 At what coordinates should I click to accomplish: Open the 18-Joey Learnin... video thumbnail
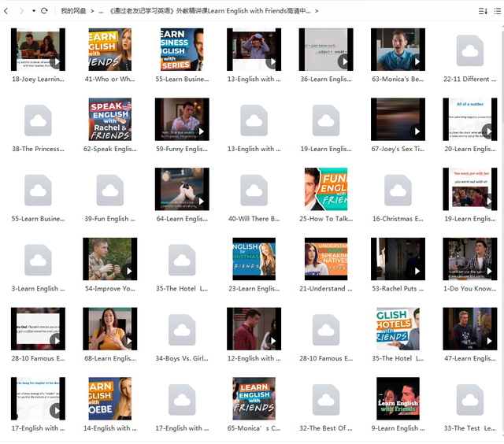pyautogui.click(x=38, y=50)
